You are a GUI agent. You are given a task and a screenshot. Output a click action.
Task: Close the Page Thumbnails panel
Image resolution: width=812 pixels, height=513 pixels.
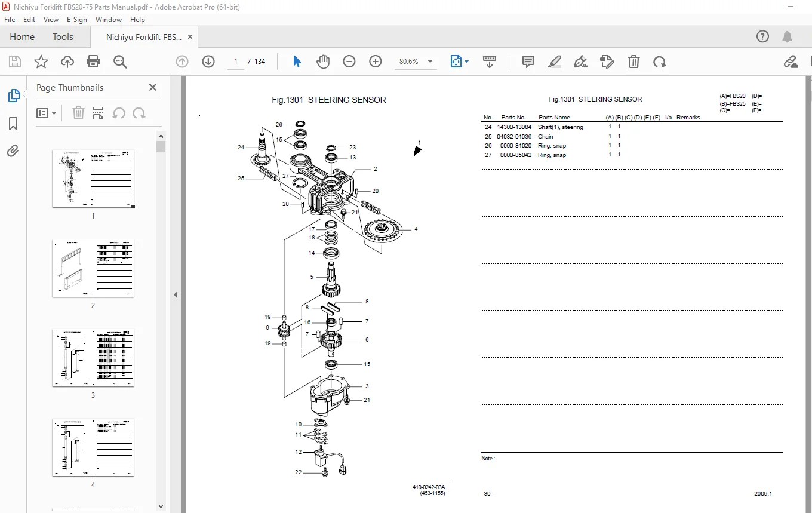pyautogui.click(x=153, y=87)
